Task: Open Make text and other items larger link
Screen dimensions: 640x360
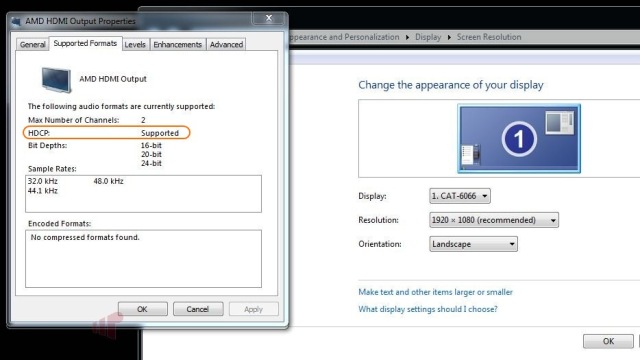Action: point(435,292)
